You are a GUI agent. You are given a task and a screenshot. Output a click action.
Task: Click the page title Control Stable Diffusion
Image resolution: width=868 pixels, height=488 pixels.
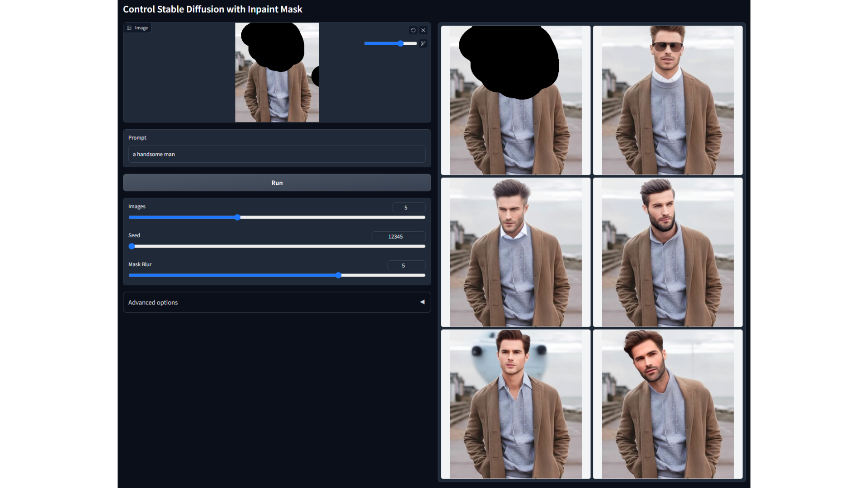(x=212, y=9)
